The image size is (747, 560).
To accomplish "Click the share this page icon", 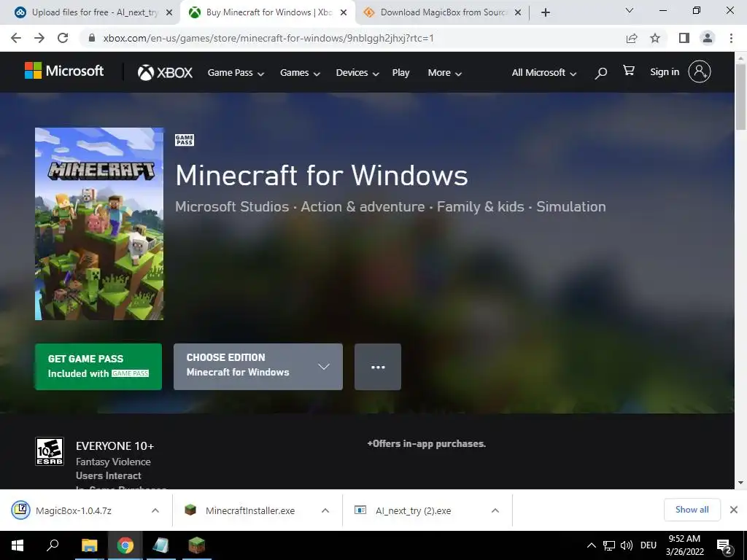I will (x=632, y=38).
